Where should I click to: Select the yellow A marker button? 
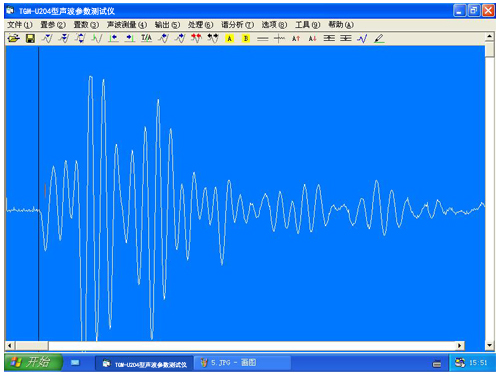[229, 39]
